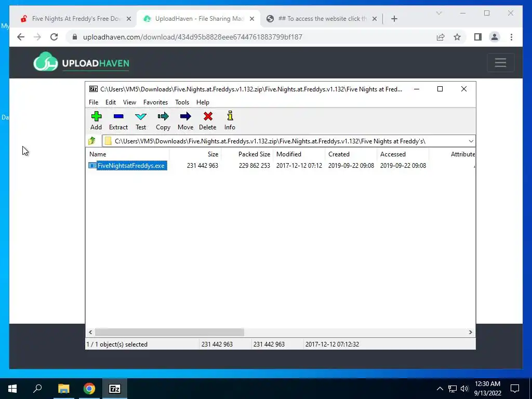Image resolution: width=532 pixels, height=399 pixels.
Task: Share this page via share icon
Action: (x=441, y=37)
